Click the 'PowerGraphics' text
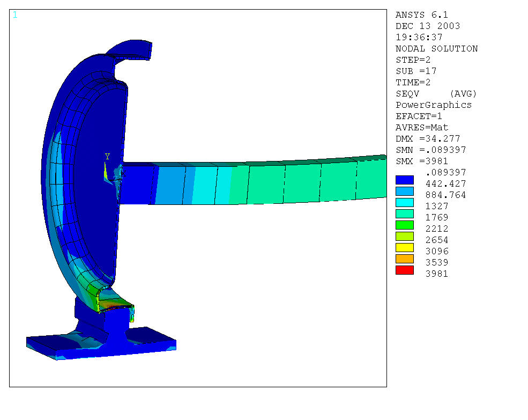Screen dimensions: 528x420 [433, 105]
